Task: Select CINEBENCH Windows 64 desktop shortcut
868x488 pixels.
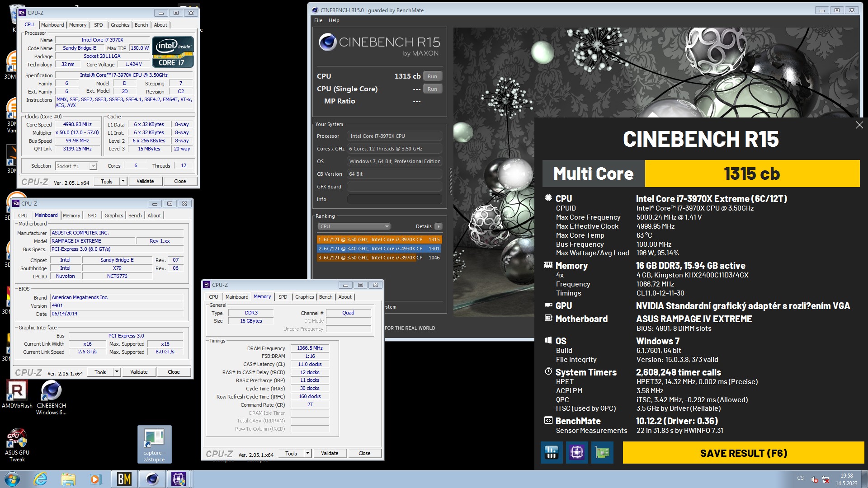Action: click(51, 398)
